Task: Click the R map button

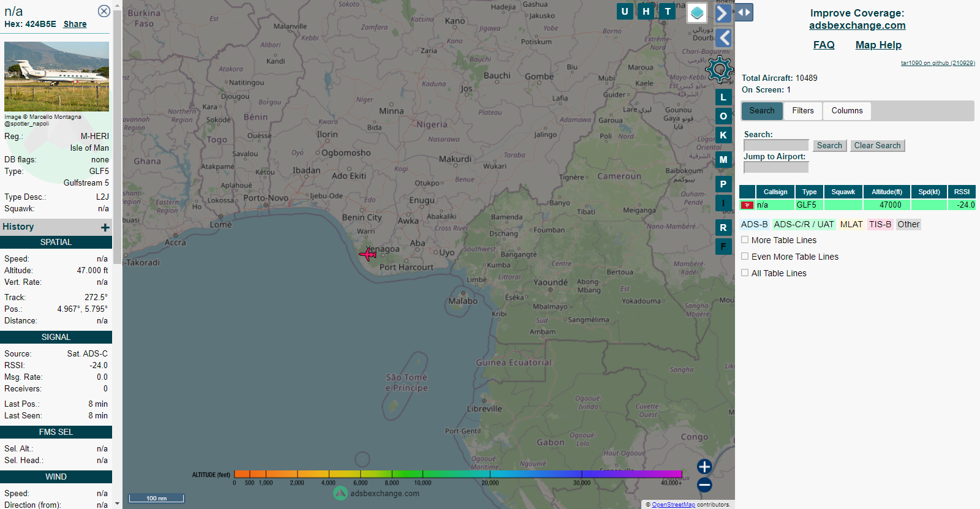Action: [x=723, y=227]
